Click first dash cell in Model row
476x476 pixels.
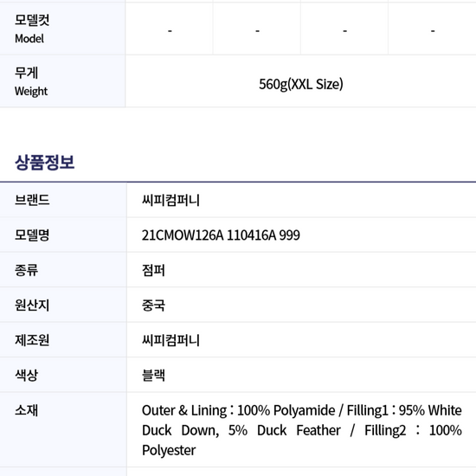[x=170, y=30]
